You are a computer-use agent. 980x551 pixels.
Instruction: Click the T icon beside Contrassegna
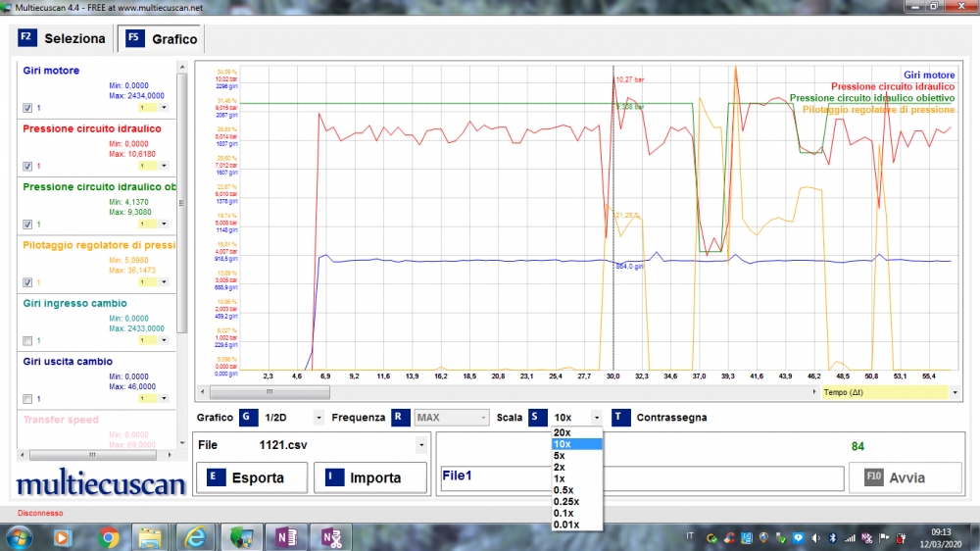[x=621, y=418]
